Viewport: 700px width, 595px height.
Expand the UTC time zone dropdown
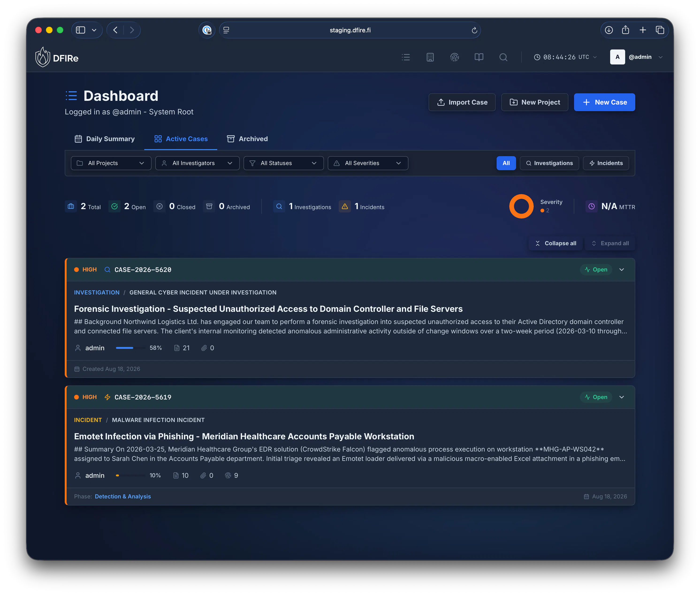(x=565, y=57)
